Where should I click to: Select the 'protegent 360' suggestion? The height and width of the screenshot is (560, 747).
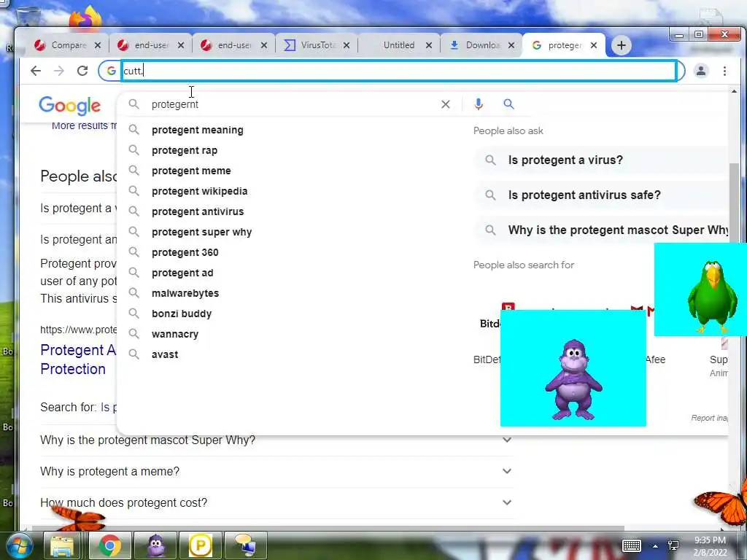click(185, 253)
